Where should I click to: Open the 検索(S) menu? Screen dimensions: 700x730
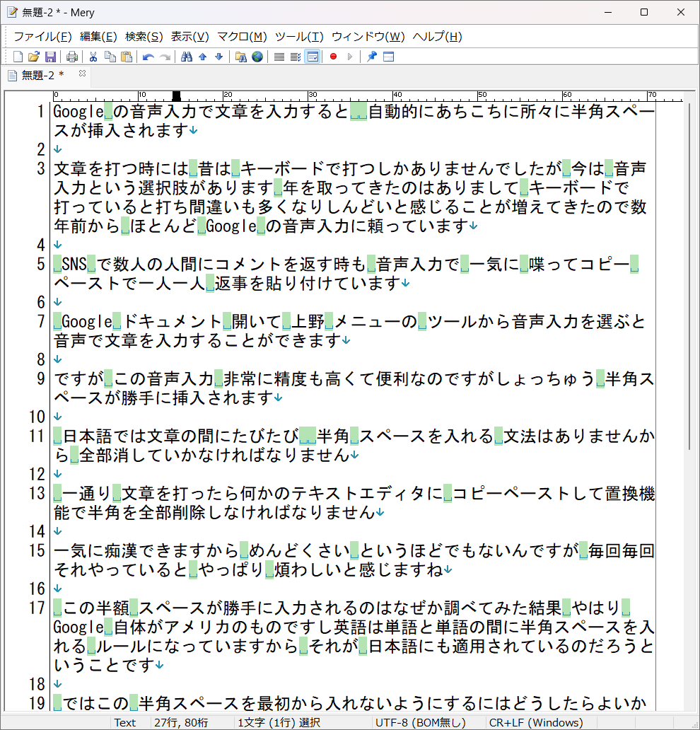coord(144,36)
